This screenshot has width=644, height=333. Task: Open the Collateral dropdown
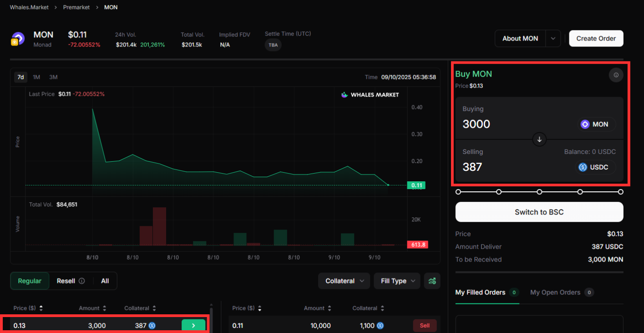point(345,281)
